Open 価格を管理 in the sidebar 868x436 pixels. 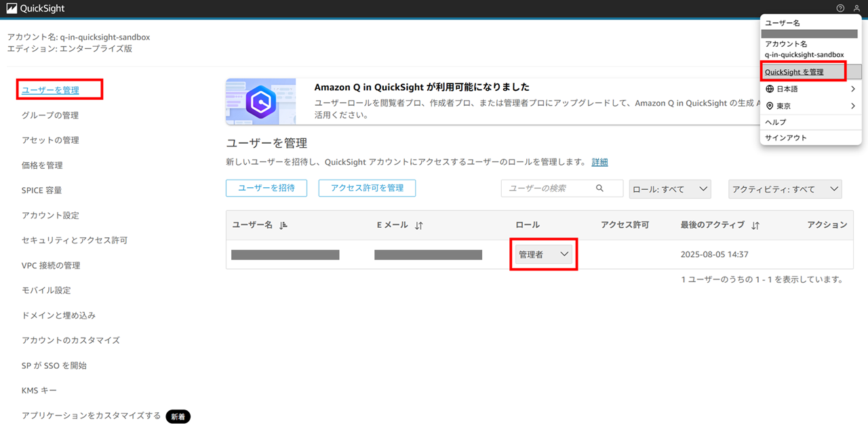pyautogui.click(x=42, y=165)
